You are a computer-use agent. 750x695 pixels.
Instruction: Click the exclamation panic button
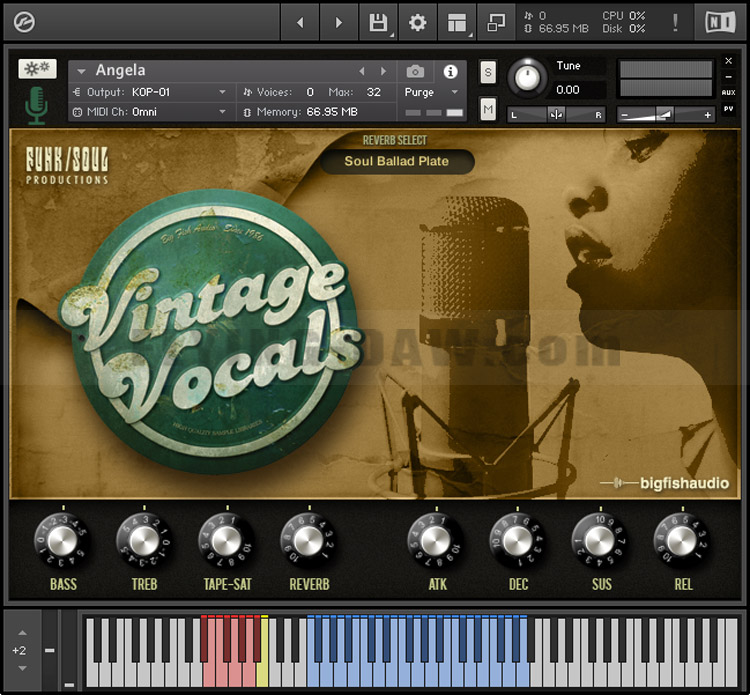point(675,22)
